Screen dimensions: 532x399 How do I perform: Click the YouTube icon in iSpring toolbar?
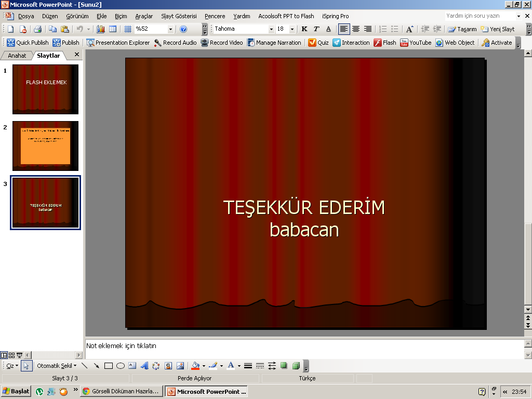pos(404,43)
